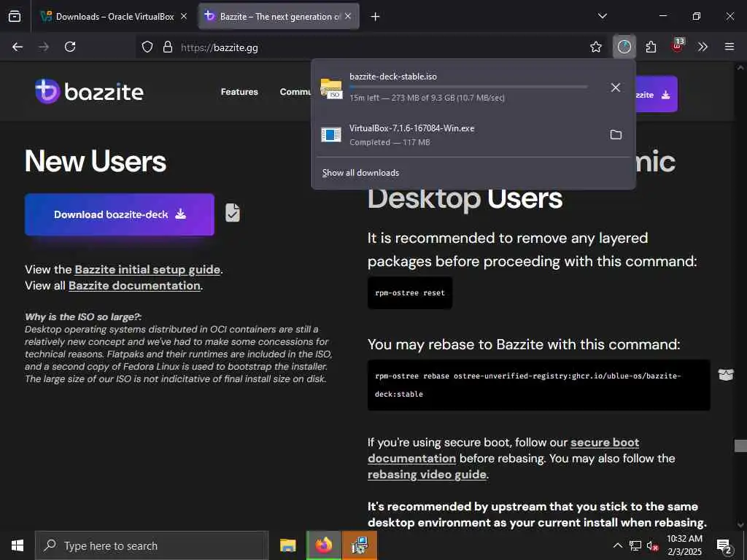This screenshot has height=560, width=747.
Task: Open the Extensions puzzle icon
Action: click(x=651, y=47)
